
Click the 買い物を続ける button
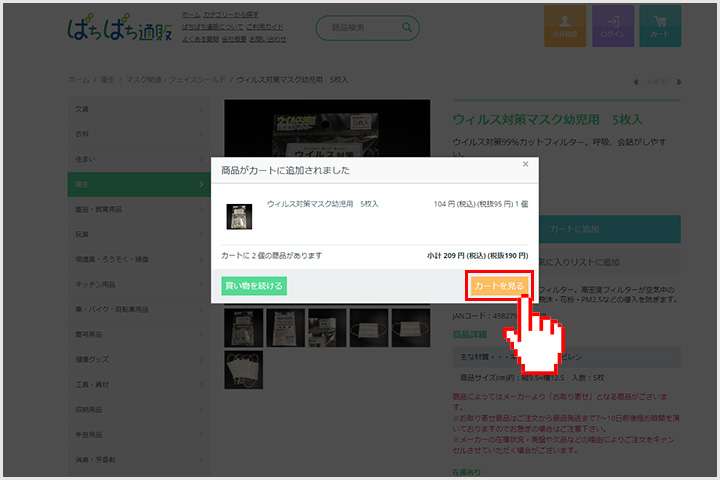pyautogui.click(x=254, y=286)
